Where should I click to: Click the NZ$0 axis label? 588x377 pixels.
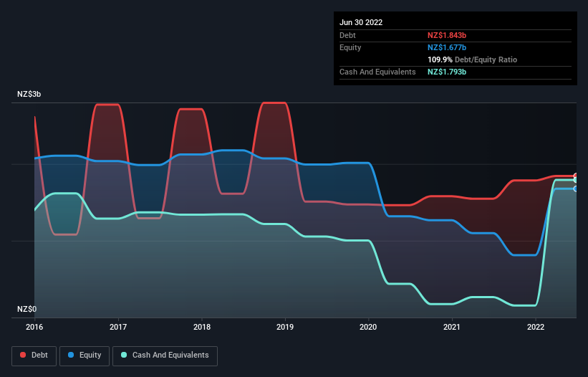27,309
